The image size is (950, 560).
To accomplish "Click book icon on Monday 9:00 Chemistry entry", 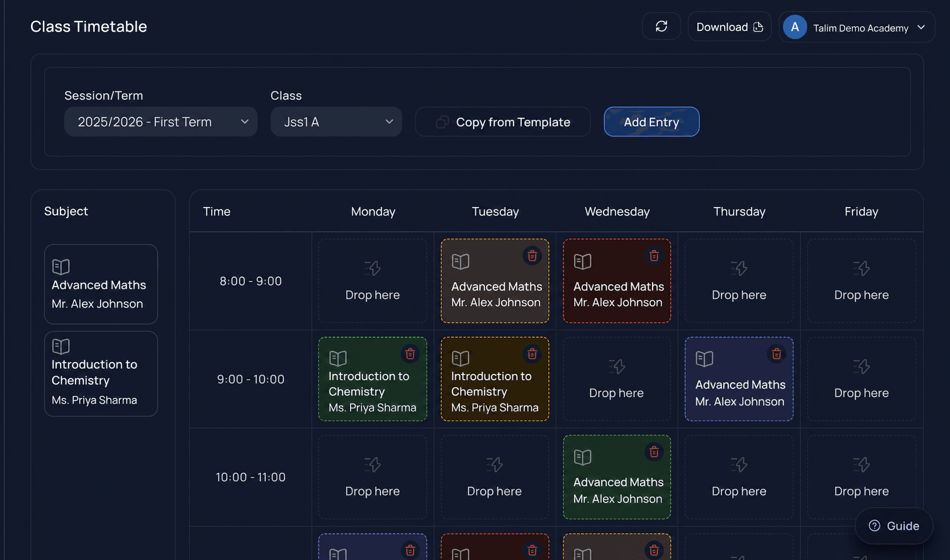I will click(337, 358).
